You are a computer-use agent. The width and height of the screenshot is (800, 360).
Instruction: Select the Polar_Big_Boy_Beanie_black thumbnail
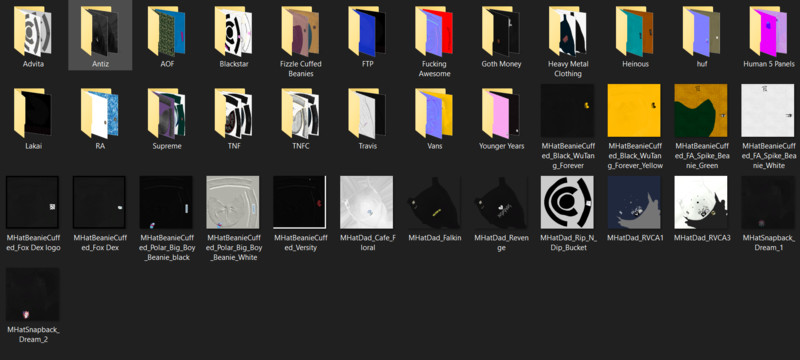click(166, 202)
